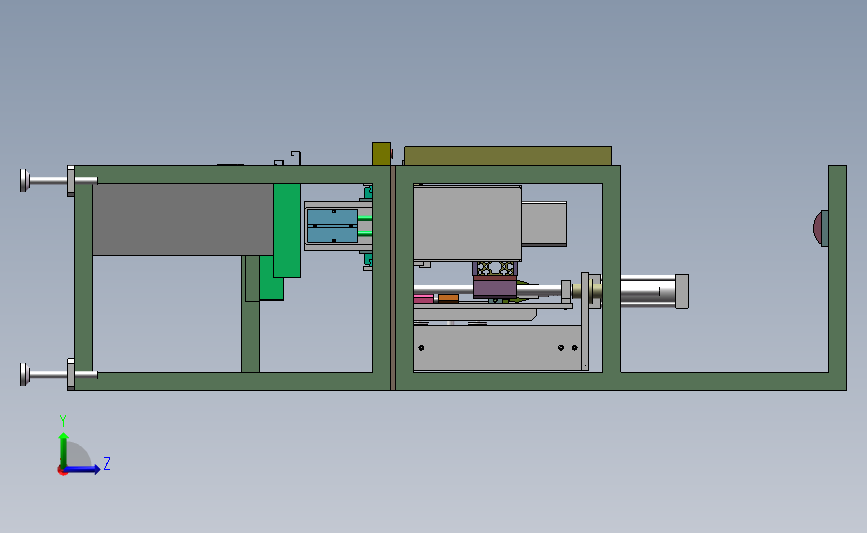
Task: Select the small gray box beside motor housing
Action: point(544,223)
